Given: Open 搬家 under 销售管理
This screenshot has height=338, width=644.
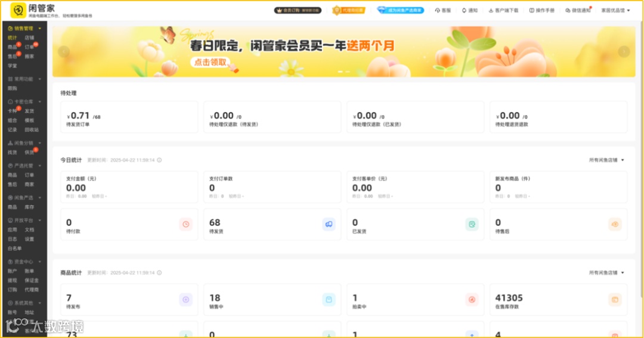Looking at the screenshot, I should (29, 56).
